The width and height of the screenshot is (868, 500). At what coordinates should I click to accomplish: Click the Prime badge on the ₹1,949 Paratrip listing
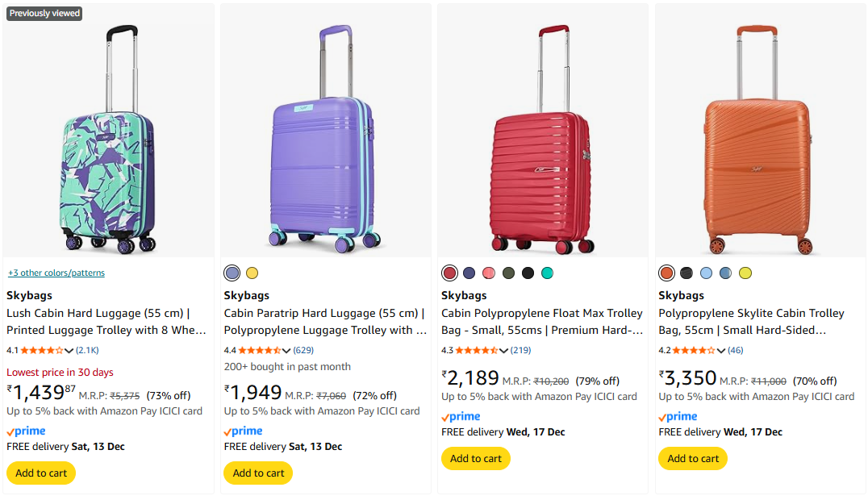243,431
